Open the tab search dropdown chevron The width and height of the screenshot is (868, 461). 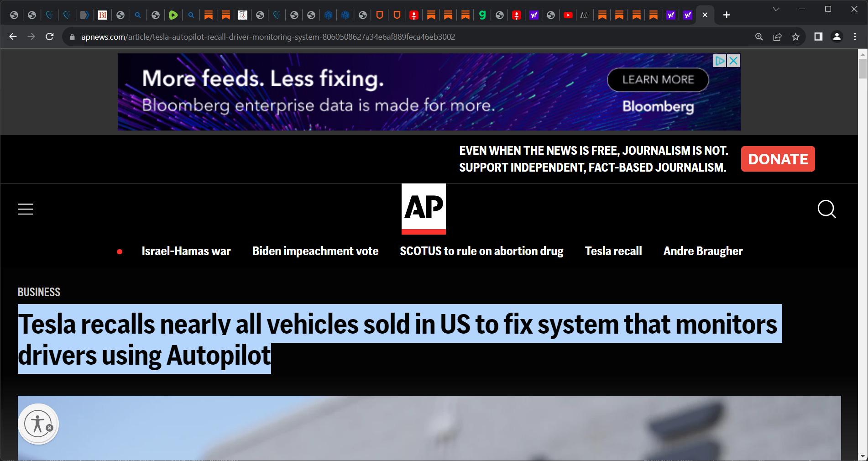coord(776,9)
